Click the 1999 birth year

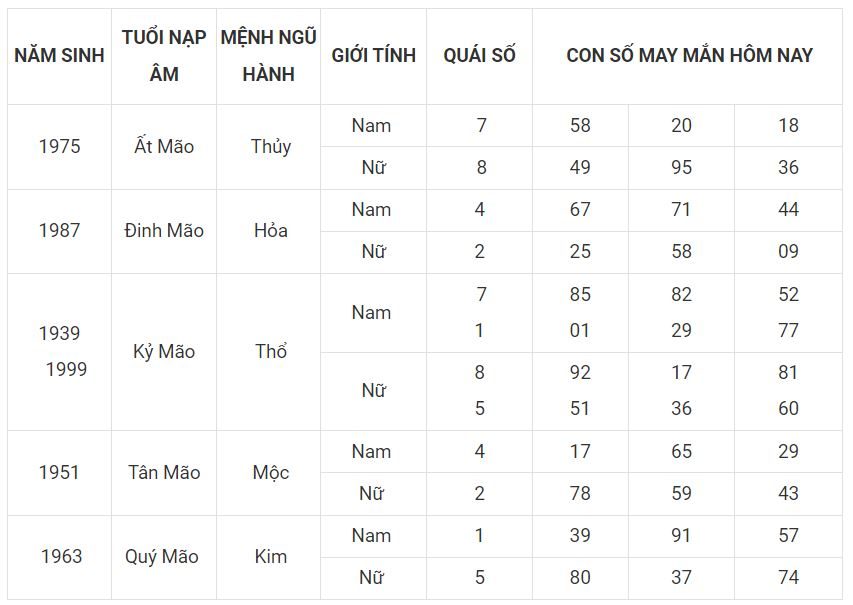click(x=66, y=370)
